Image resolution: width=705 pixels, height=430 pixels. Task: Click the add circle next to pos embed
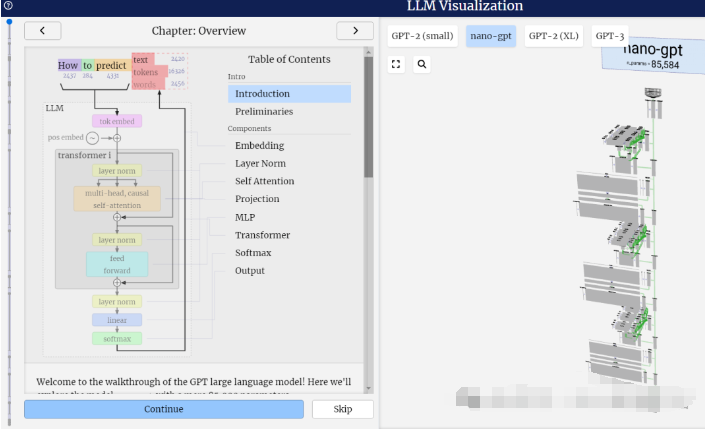point(117,138)
